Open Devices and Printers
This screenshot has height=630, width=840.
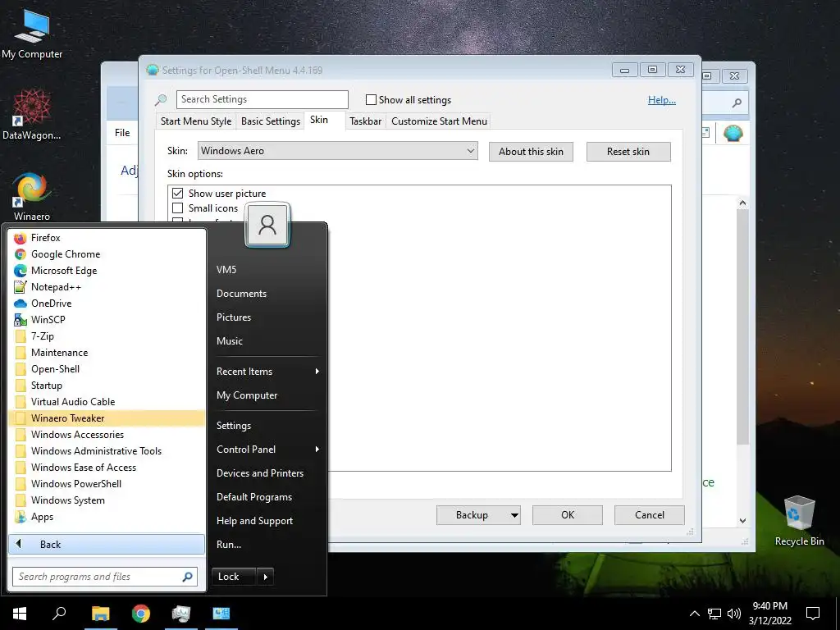268,473
